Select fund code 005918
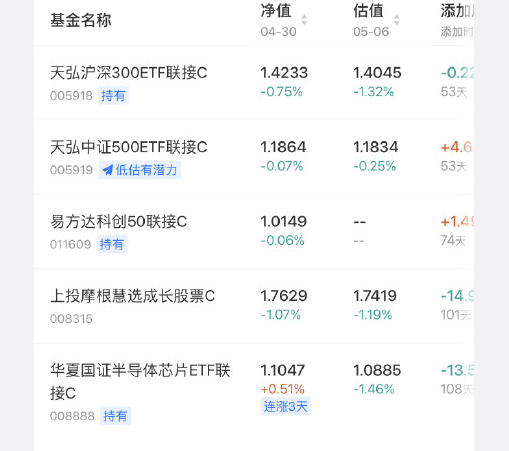 [71, 96]
